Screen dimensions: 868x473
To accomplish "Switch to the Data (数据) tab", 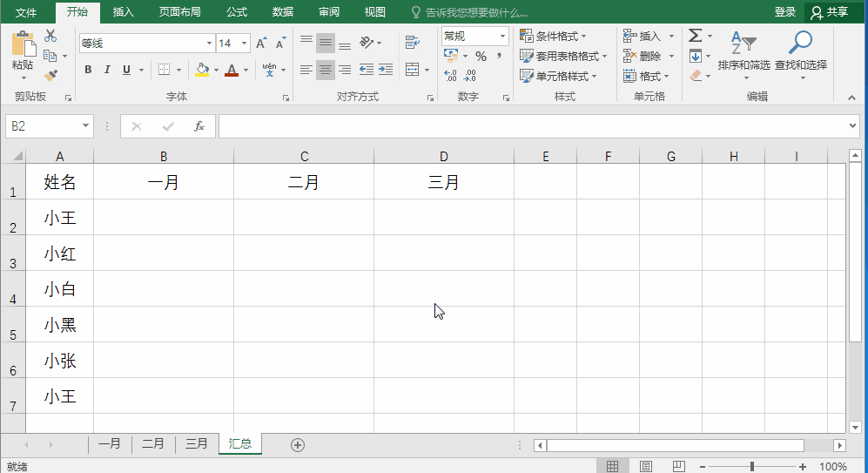I will pos(283,12).
